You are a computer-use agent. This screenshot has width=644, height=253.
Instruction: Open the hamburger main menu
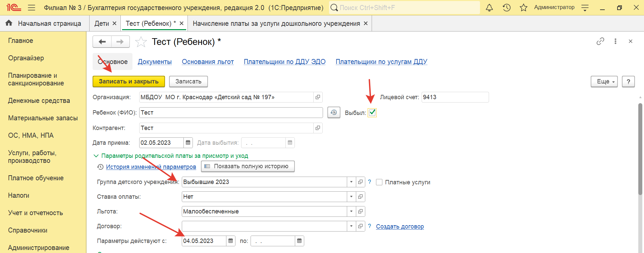coord(32,7)
